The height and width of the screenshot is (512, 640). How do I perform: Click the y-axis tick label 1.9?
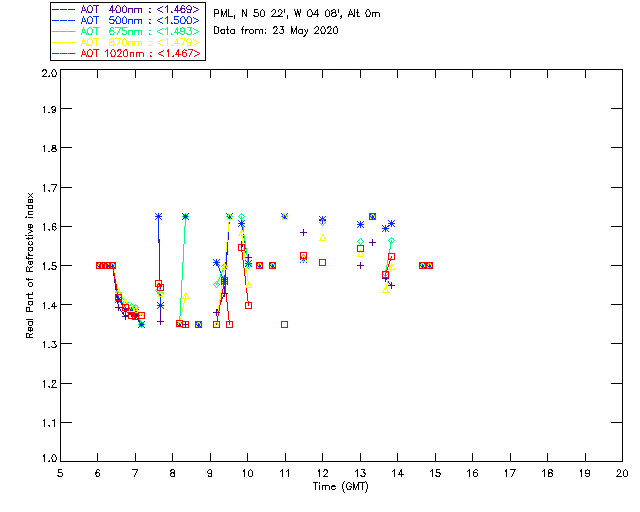(x=50, y=109)
